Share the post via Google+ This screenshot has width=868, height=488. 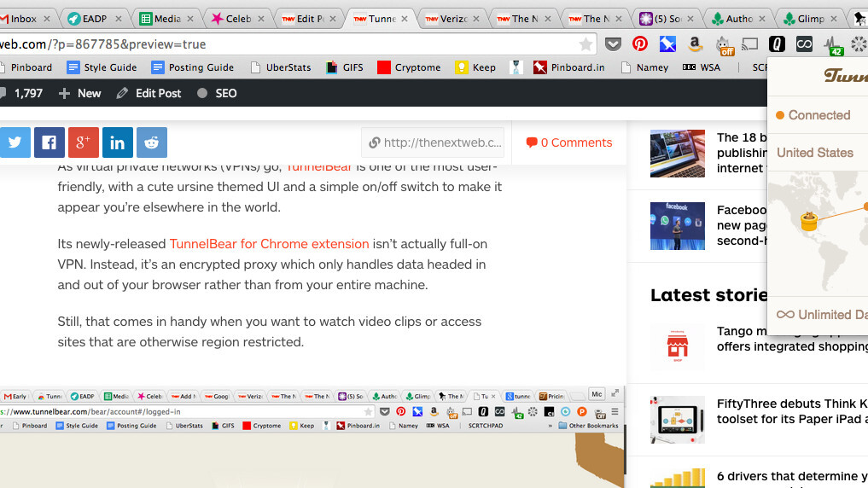84,142
